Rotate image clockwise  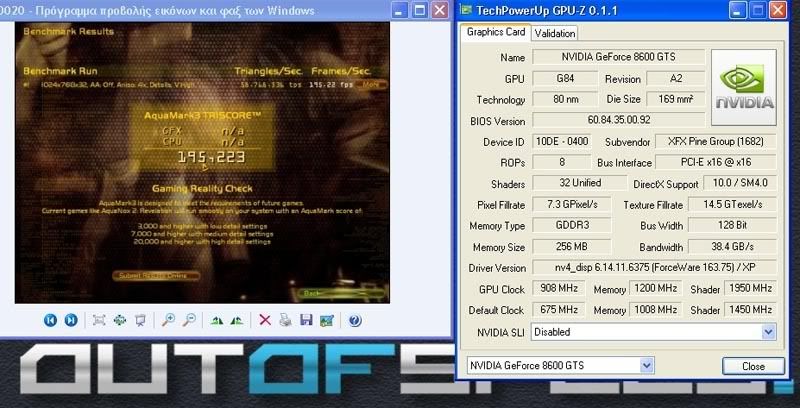click(217, 321)
